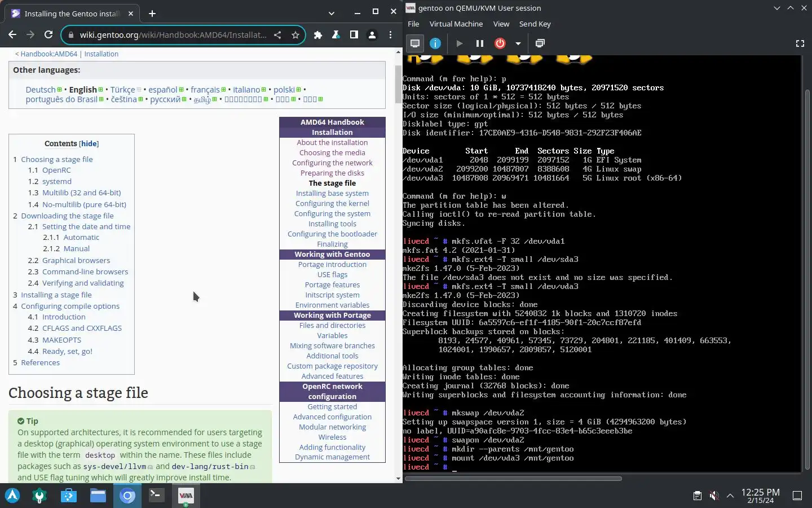This screenshot has height=508, width=812.
Task: Select the Installing the Gentoo browser tab
Action: coord(72,14)
